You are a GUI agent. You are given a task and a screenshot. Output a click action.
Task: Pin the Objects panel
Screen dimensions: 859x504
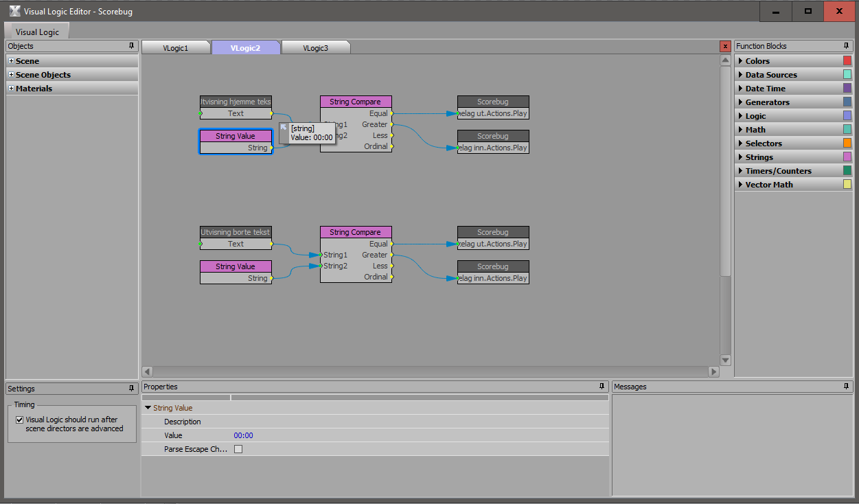click(x=132, y=46)
